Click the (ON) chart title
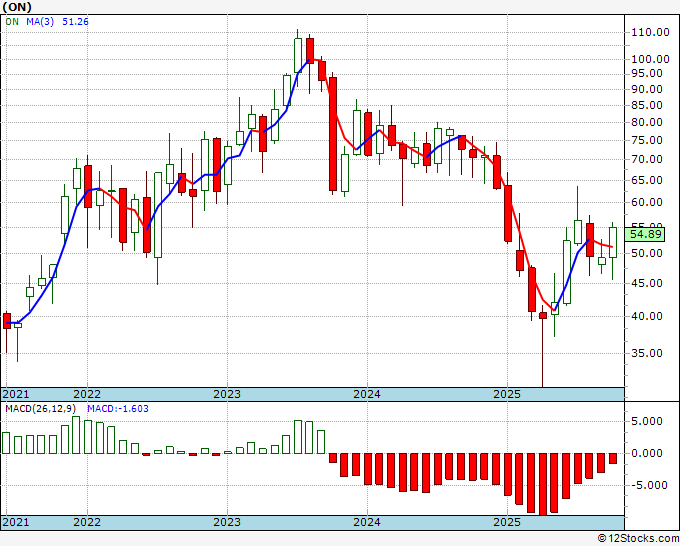Screen dimensions: 680x546 [17, 7]
